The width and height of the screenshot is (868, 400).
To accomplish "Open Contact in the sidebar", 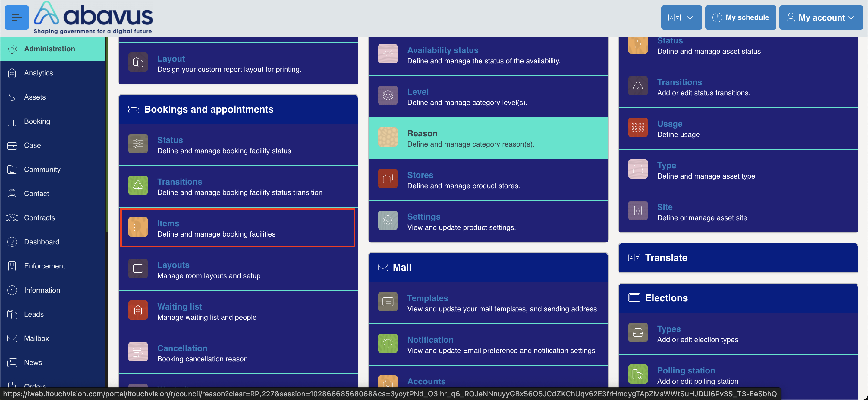I will (x=53, y=194).
